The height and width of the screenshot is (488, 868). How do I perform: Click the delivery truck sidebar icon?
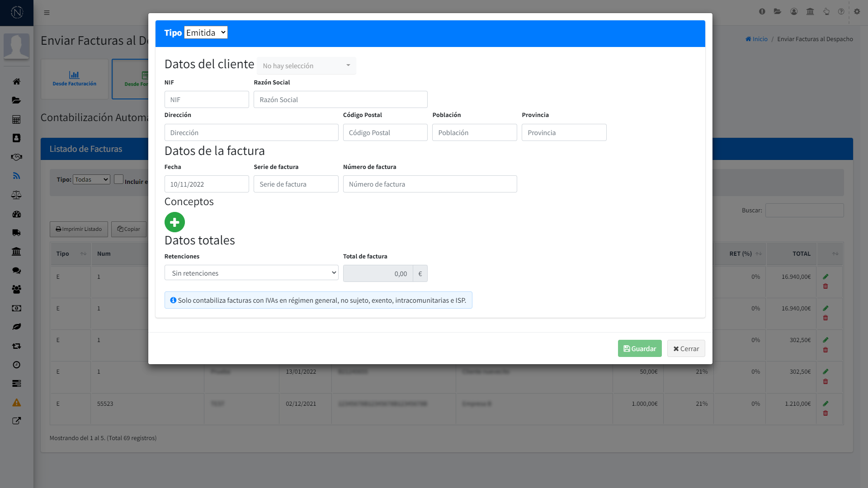click(17, 233)
